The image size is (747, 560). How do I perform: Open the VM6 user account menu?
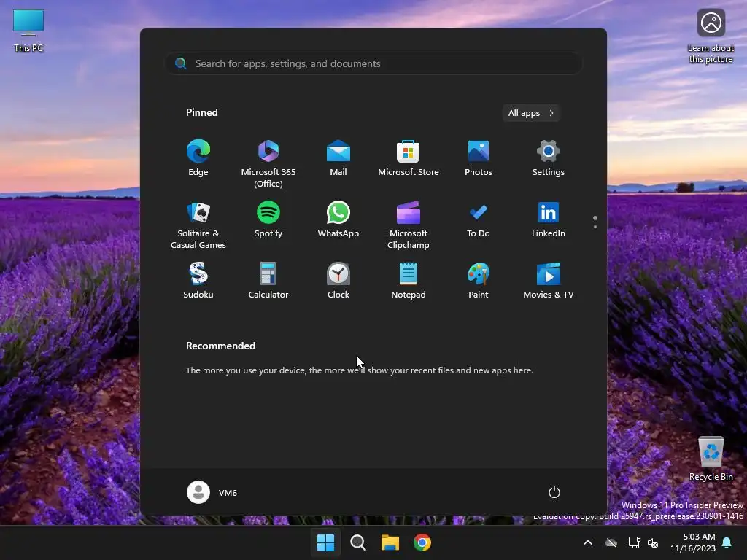pyautogui.click(x=212, y=492)
